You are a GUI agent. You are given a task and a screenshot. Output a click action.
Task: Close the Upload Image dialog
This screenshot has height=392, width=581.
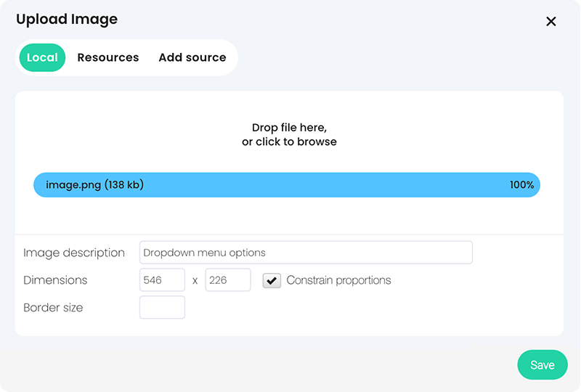tap(551, 22)
